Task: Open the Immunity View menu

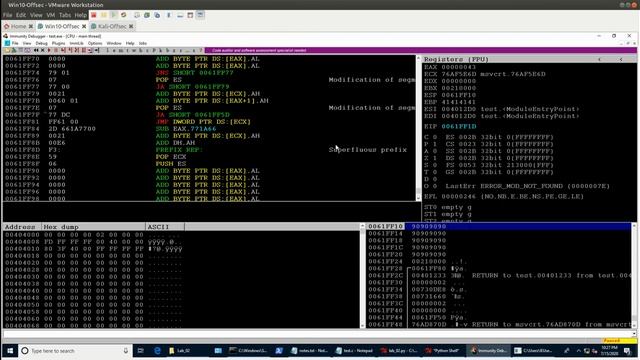Action: [x=27, y=43]
